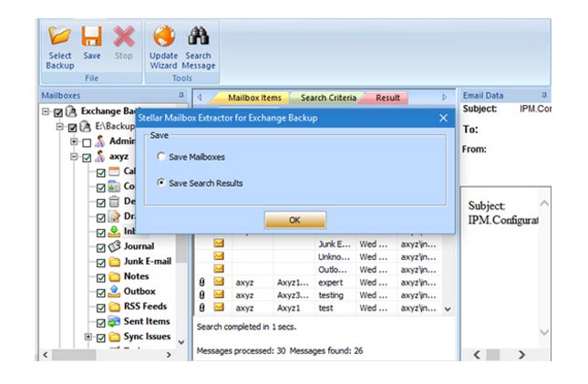Click the Deleted Items trash icon
Viewport: 588px width, 384px height.
pyautogui.click(x=114, y=202)
